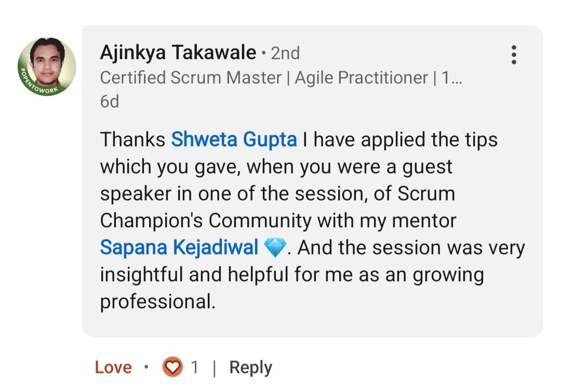The width and height of the screenshot is (561, 392).
Task: Expand the truncated headline ellipsis
Action: [451, 78]
